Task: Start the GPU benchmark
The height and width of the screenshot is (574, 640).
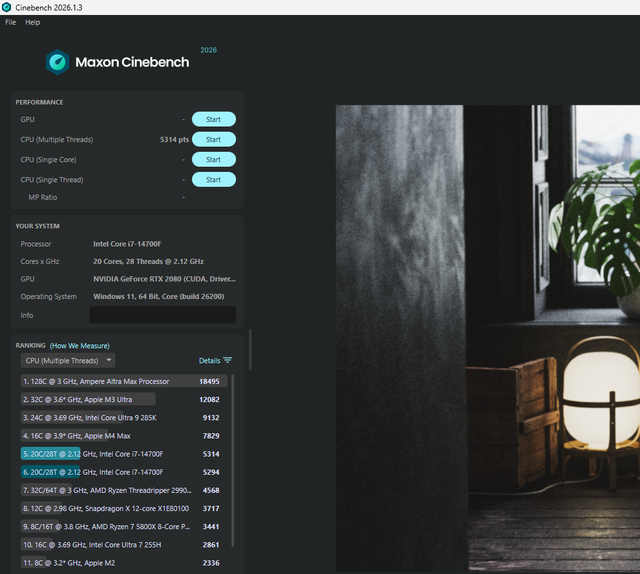Action: [213, 119]
